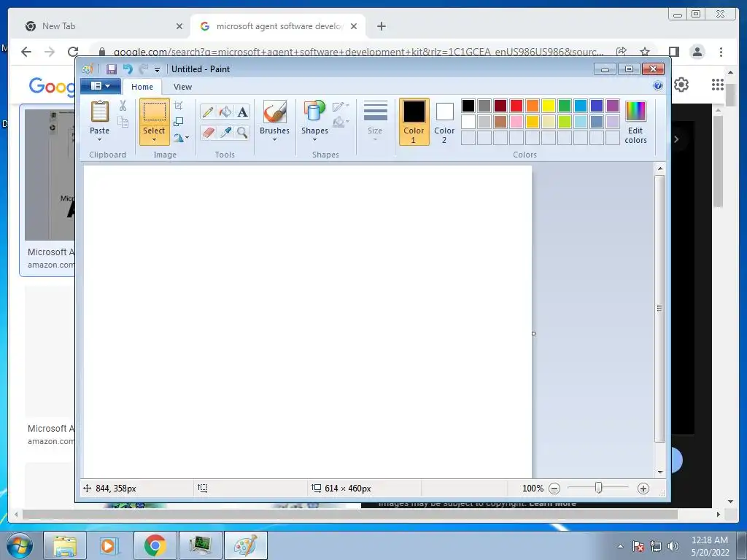The image size is (747, 560).
Task: Open a new Chrome tab with plus
Action: click(x=381, y=26)
